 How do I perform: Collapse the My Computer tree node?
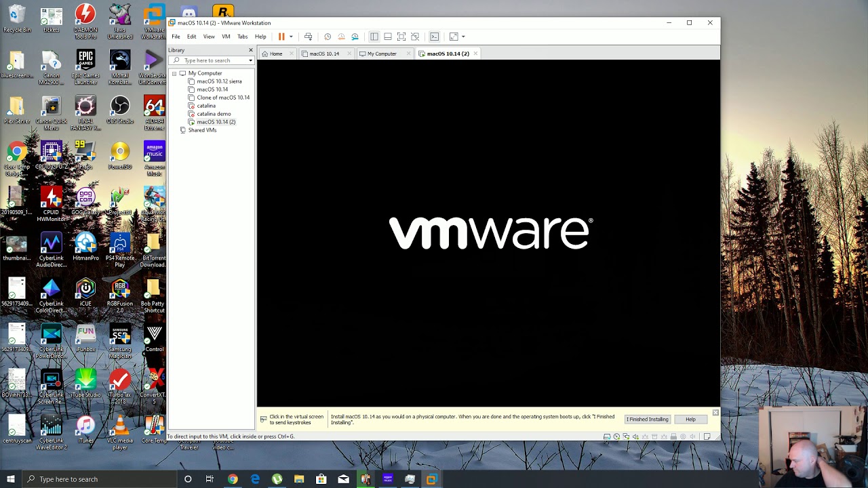(x=174, y=73)
